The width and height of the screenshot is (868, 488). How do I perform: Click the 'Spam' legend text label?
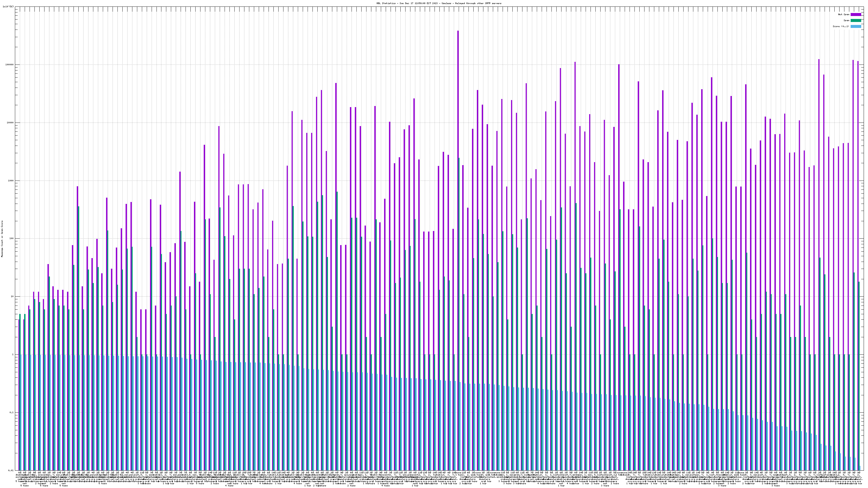(x=846, y=21)
